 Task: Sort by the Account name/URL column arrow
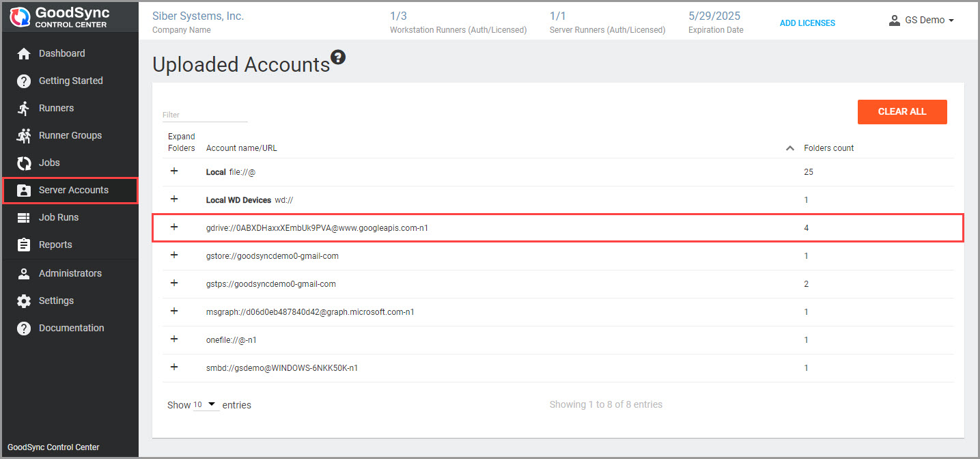790,148
